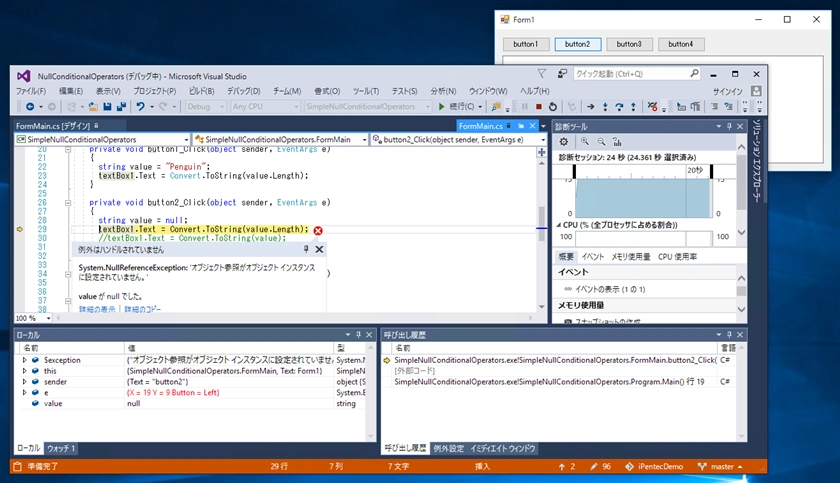Toggle the breakpoints-related toolbar icon with red mark

(x=652, y=107)
